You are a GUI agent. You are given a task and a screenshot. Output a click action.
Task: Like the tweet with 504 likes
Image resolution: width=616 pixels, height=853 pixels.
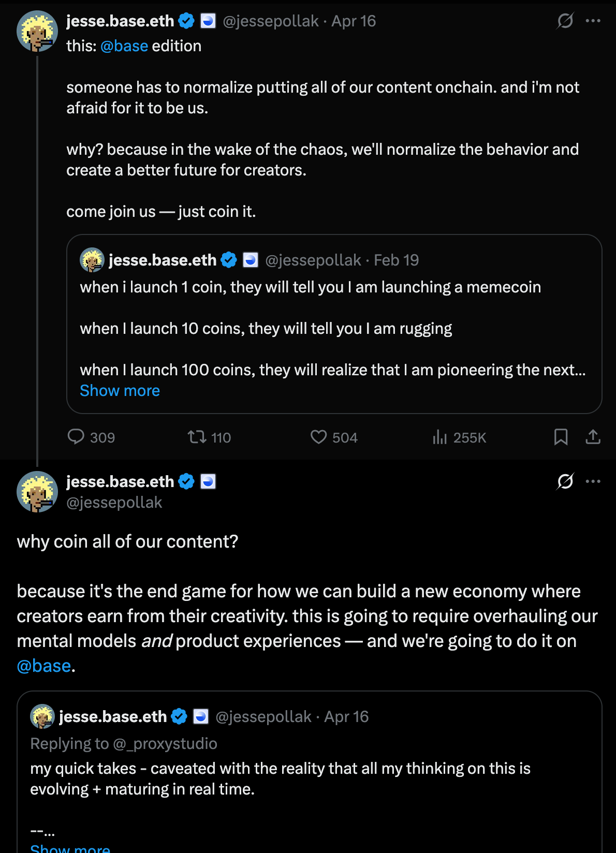pyautogui.click(x=318, y=437)
